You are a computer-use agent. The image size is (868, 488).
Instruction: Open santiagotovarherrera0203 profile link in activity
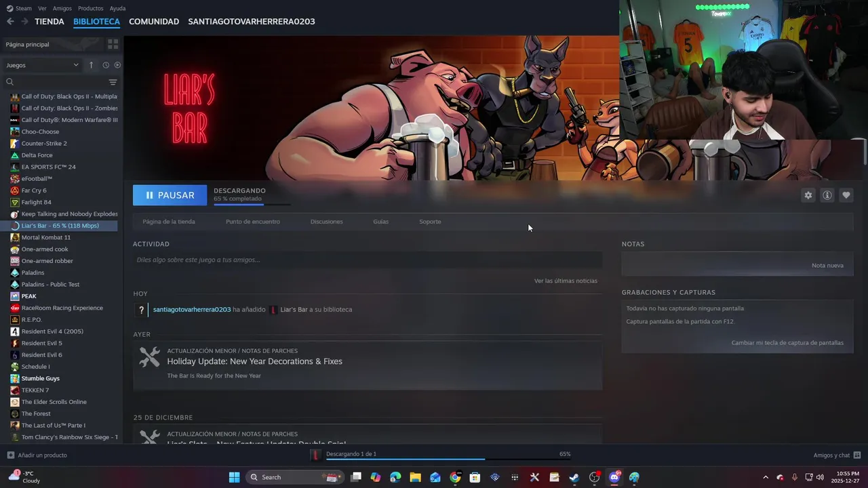tap(192, 310)
